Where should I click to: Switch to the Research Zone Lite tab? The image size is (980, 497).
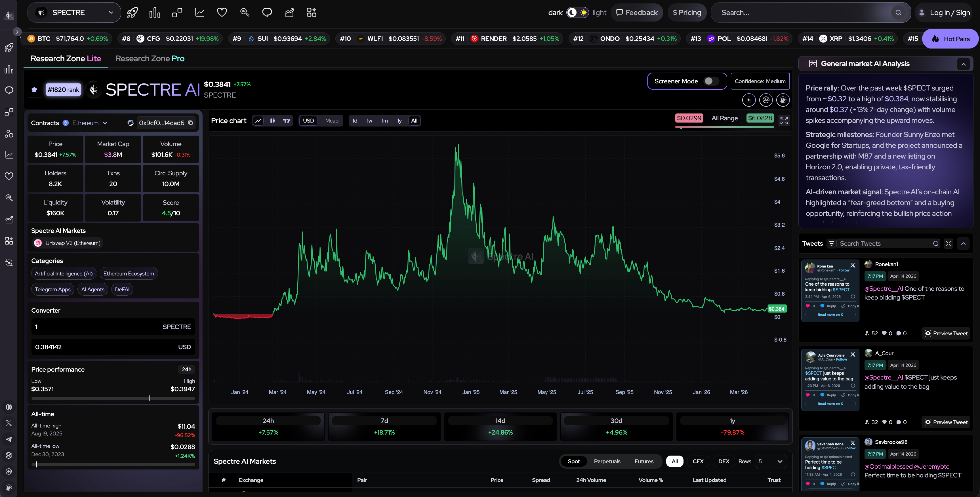(66, 58)
